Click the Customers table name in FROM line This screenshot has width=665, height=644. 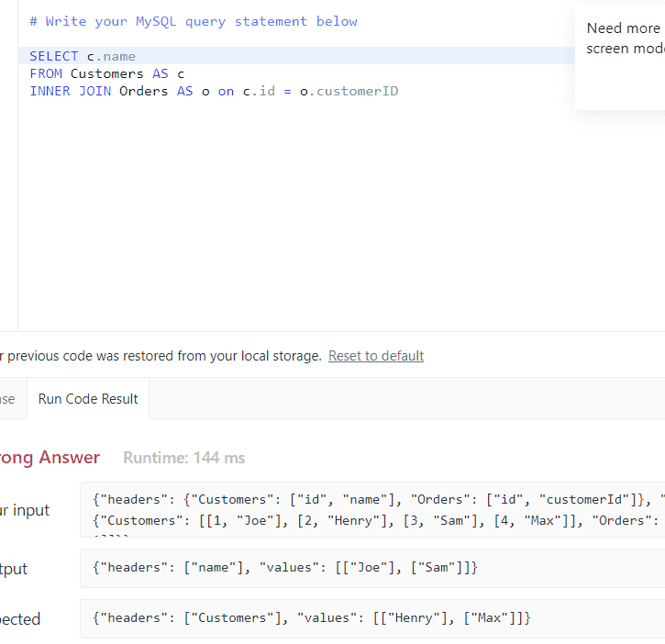coord(106,73)
